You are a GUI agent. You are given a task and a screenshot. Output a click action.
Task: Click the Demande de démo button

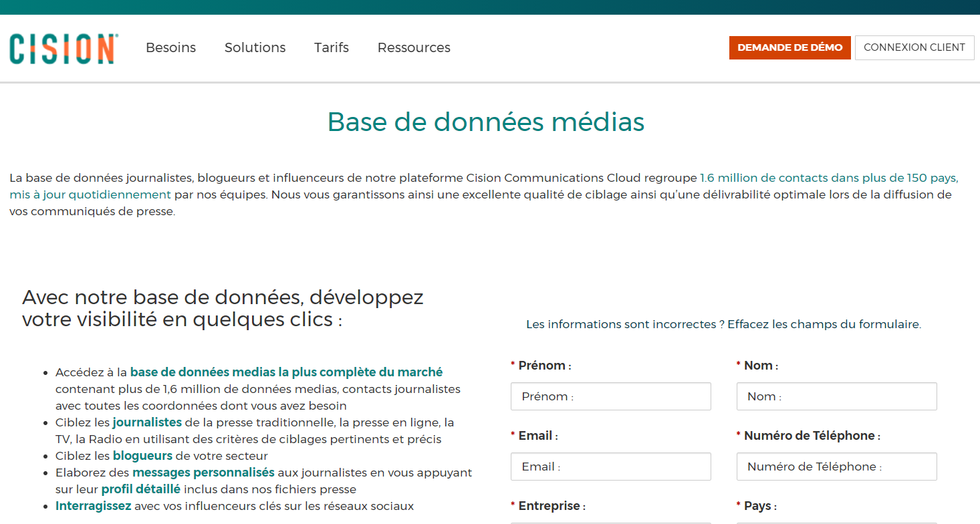click(x=790, y=47)
